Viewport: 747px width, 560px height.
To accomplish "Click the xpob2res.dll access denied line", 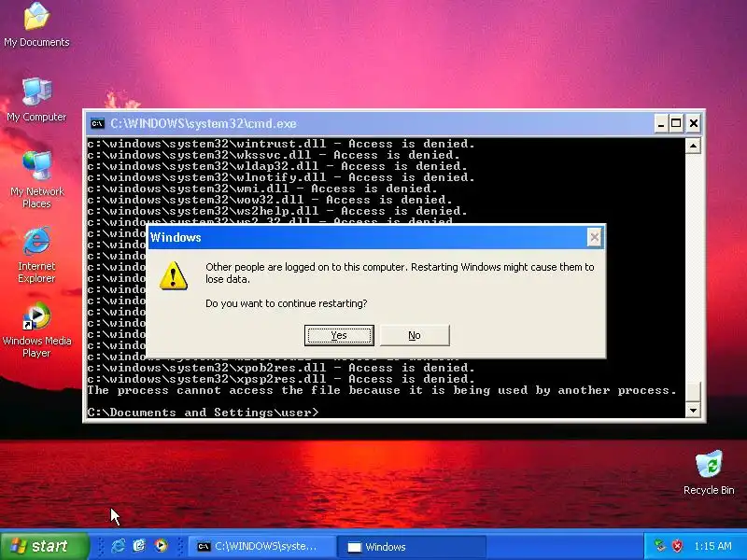I will click(x=281, y=368).
